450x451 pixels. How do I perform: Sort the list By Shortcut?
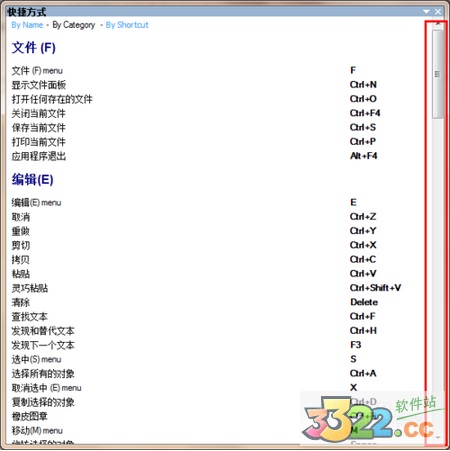point(127,25)
